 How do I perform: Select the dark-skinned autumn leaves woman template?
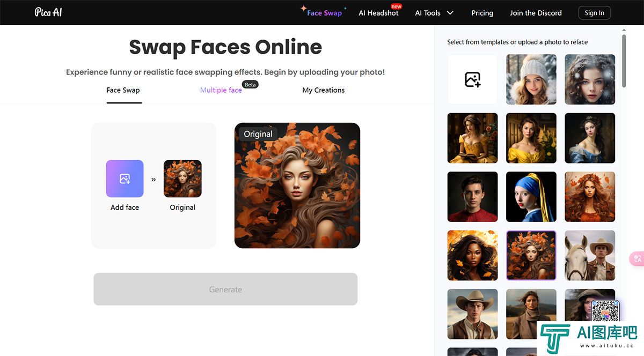(x=472, y=255)
